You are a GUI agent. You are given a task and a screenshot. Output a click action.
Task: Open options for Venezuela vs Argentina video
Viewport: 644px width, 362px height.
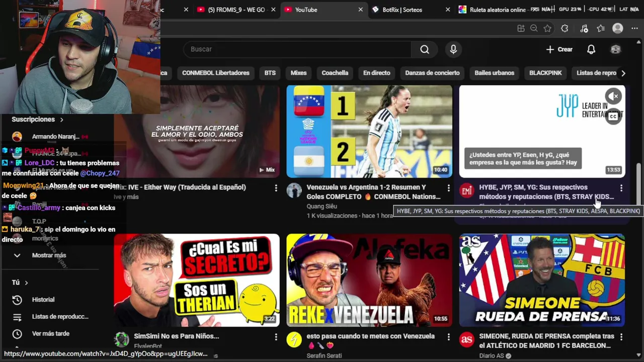[x=448, y=188]
